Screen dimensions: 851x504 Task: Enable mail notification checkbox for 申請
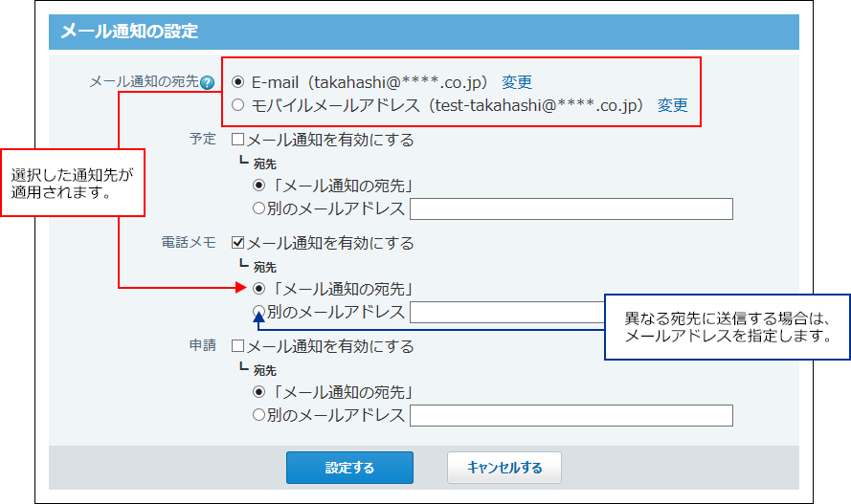[x=238, y=346]
